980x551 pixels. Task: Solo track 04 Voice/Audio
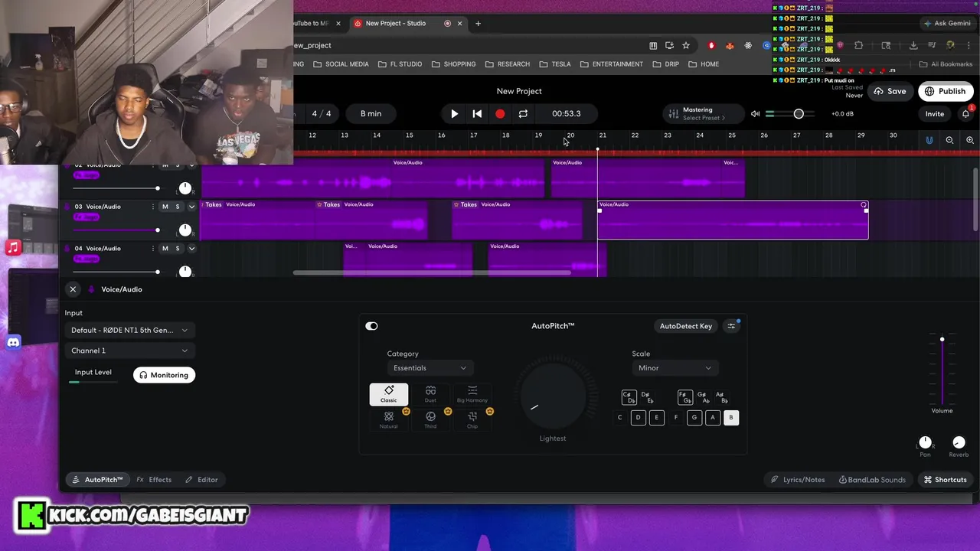[x=178, y=249]
